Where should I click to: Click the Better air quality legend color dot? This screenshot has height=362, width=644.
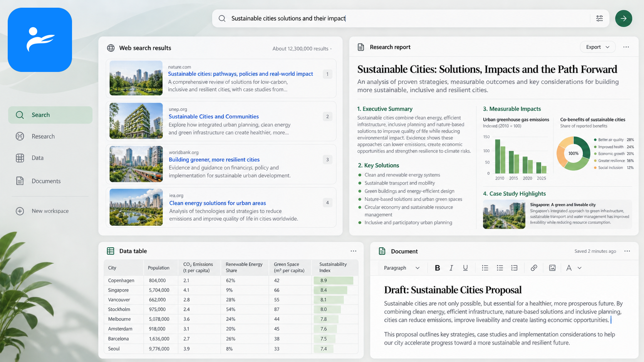(x=595, y=140)
